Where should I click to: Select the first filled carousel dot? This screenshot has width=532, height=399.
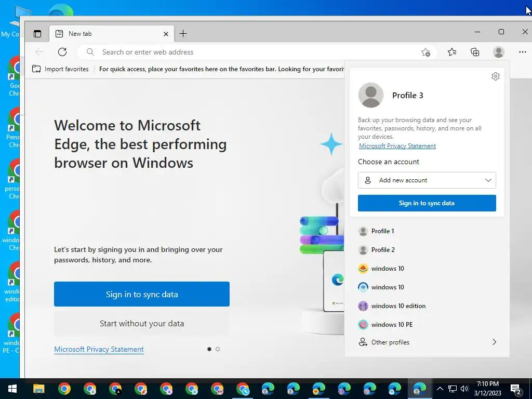tap(209, 349)
